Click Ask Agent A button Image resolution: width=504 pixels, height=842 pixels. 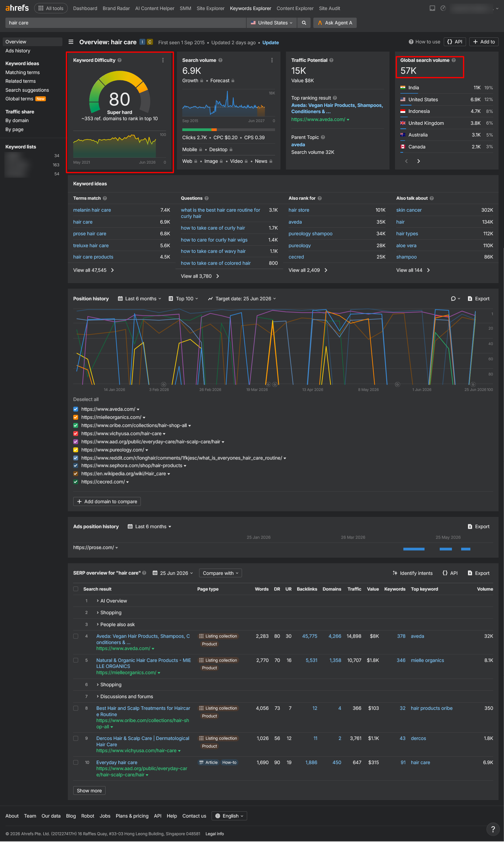tap(335, 23)
